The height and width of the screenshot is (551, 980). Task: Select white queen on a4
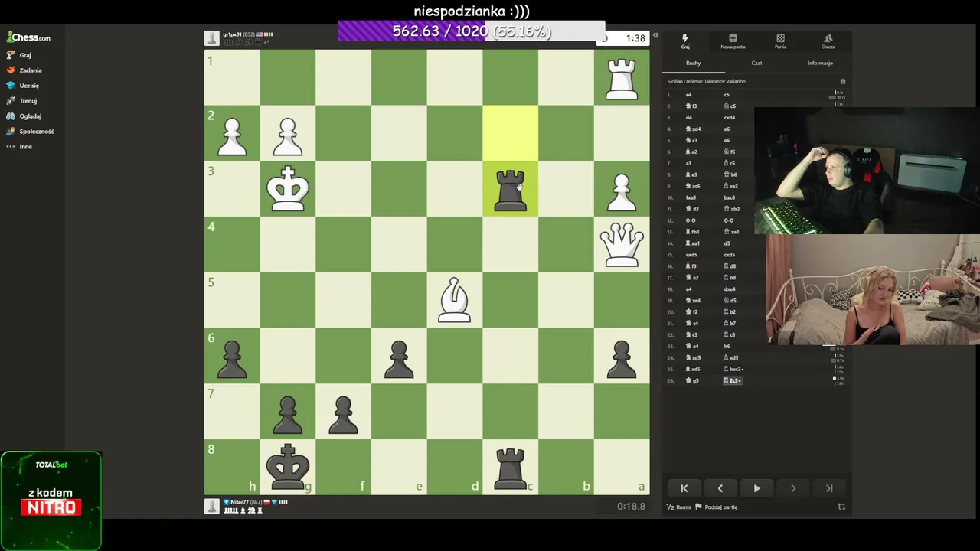[622, 245]
